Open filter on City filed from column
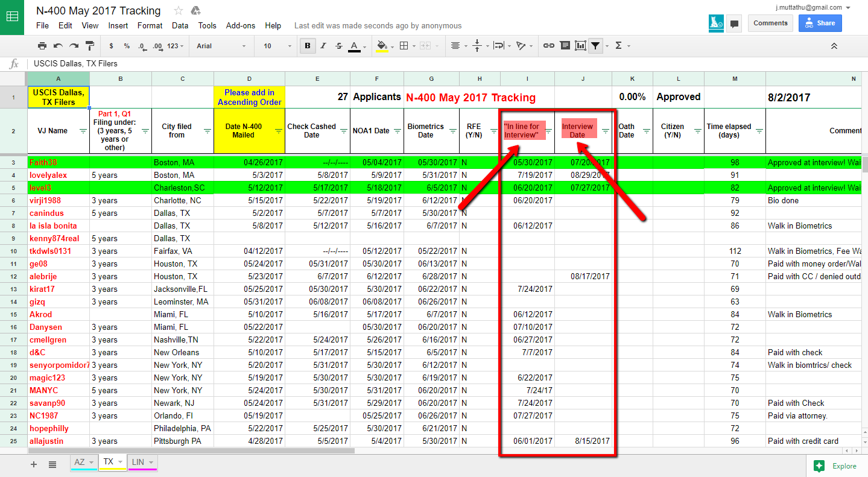This screenshot has height=477, width=868. click(207, 131)
